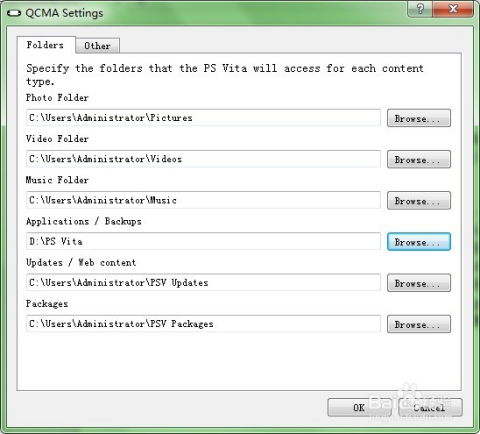Discard changes with the Cancel button

click(430, 407)
